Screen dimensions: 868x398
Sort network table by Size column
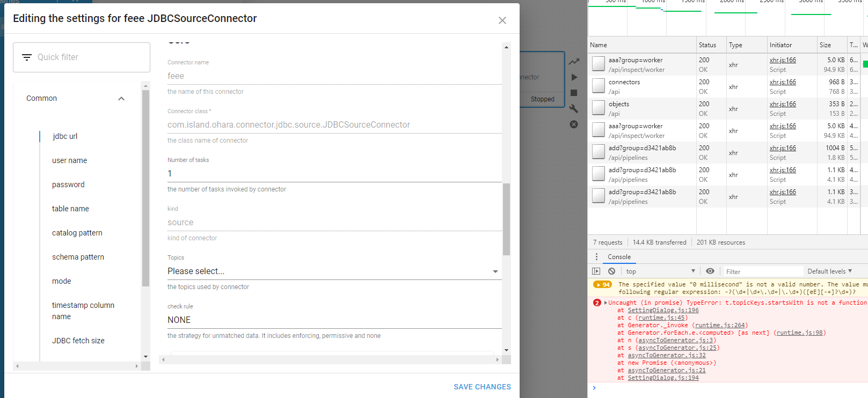(832, 45)
